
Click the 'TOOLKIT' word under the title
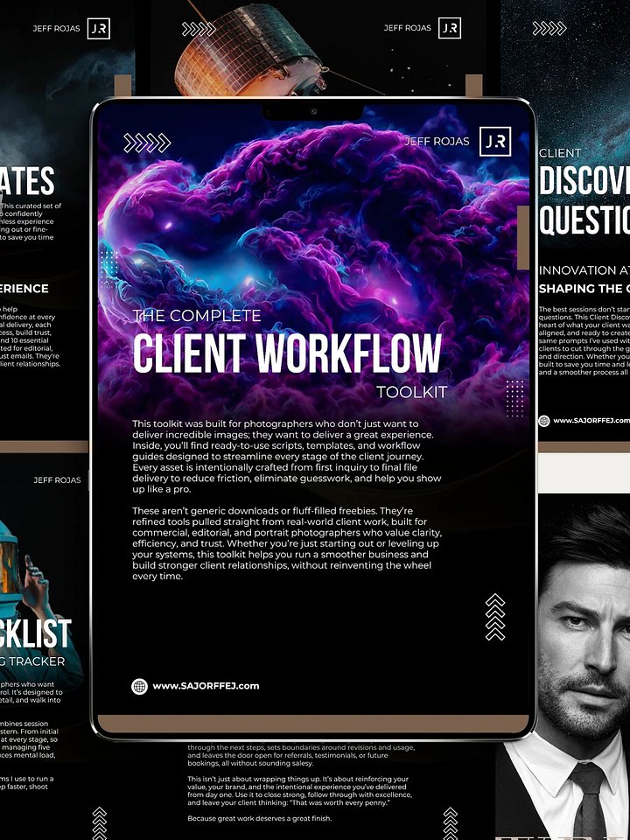point(411,392)
